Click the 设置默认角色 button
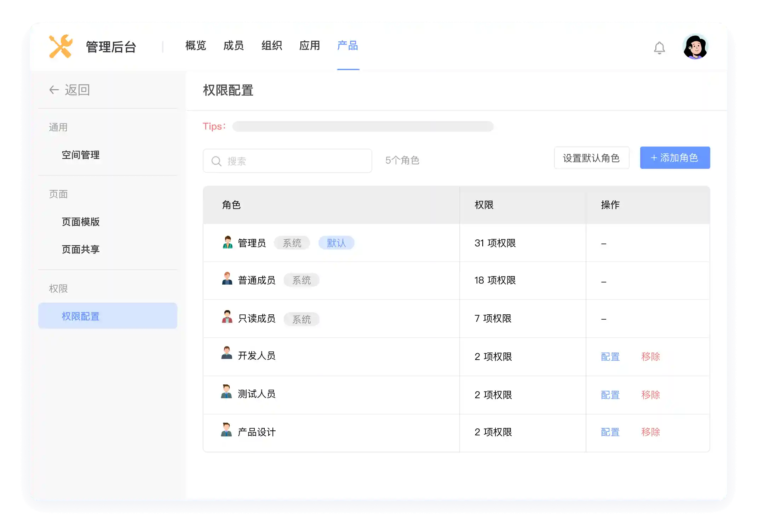 591,158
